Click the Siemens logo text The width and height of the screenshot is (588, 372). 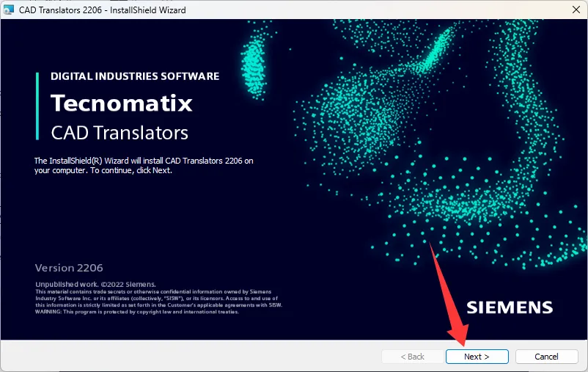(510, 307)
